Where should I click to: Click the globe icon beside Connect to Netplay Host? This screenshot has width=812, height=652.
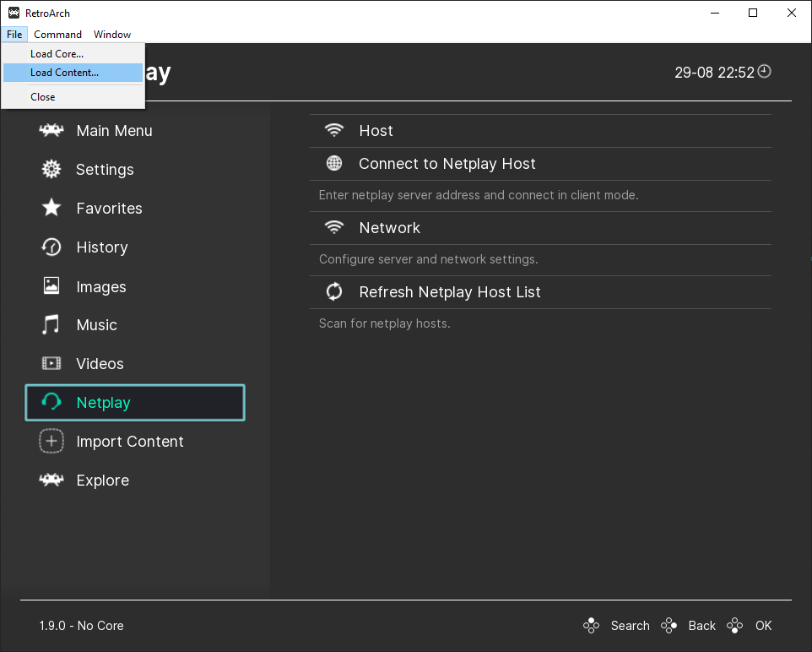(334, 163)
